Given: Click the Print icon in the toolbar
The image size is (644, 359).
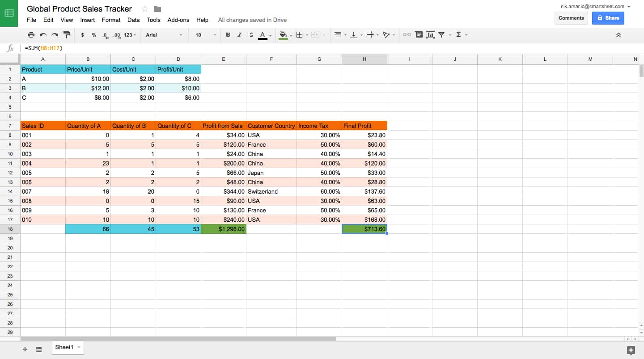Looking at the screenshot, I should 31,35.
